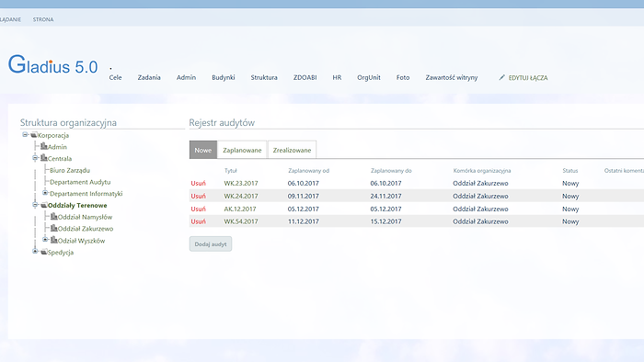Click the Korporacja folder icon

click(34, 135)
